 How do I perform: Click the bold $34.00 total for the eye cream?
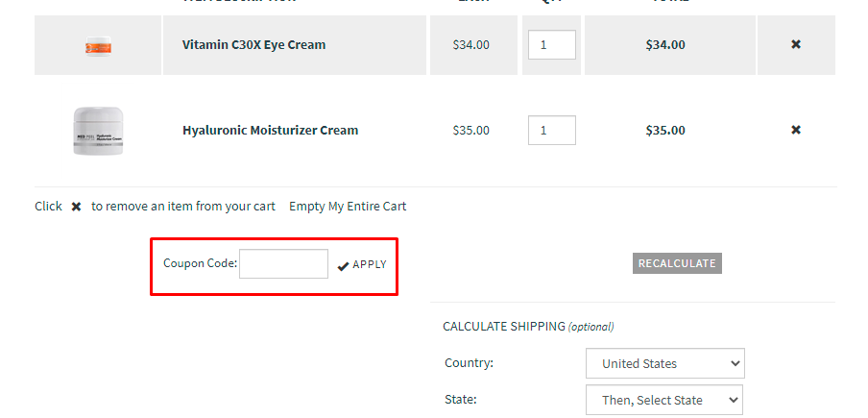click(664, 44)
